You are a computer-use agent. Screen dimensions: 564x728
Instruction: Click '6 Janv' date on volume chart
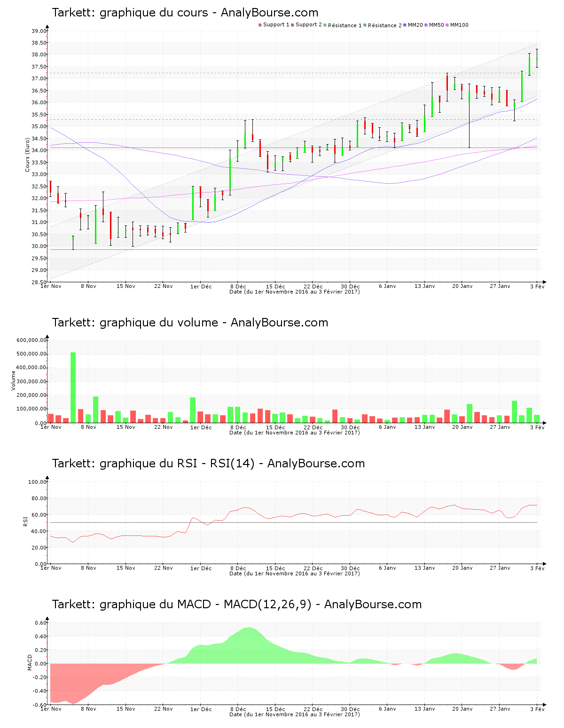click(x=388, y=427)
